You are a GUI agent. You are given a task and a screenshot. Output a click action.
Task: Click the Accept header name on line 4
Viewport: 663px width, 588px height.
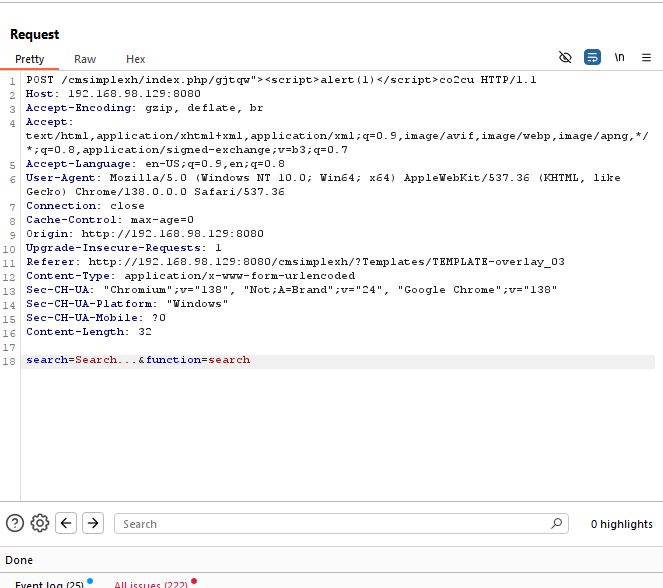click(47, 122)
